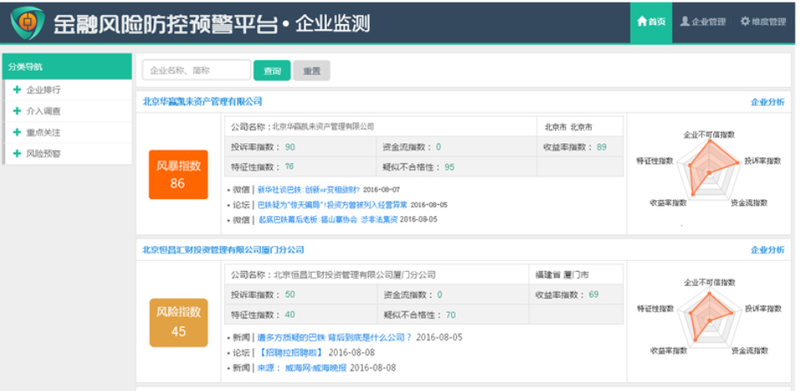
Task: Open the 北京恒昌汇财投资管理有限公司厦门分公司 title link
Action: click(223, 250)
